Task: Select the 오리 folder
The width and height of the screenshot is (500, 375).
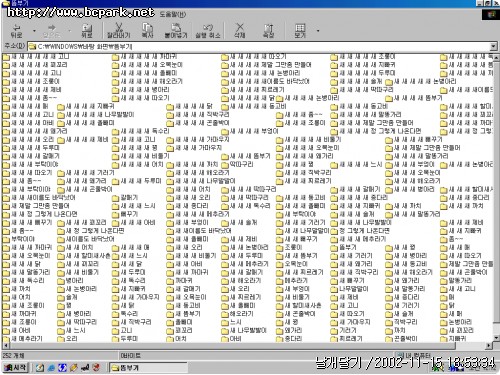Action: (68, 339)
